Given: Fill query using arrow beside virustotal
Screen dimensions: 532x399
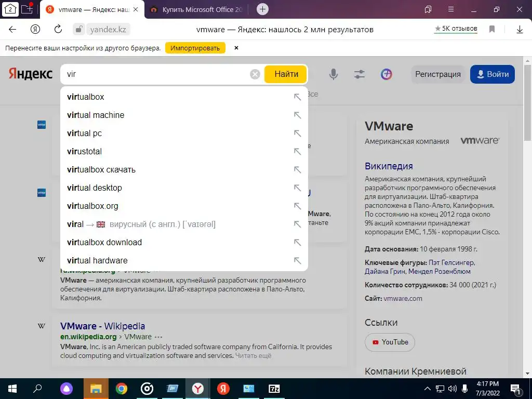Looking at the screenshot, I should tap(297, 151).
